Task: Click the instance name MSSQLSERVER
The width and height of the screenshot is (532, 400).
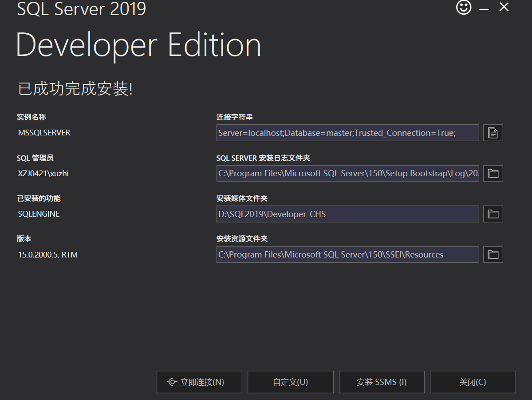Action: (43, 132)
